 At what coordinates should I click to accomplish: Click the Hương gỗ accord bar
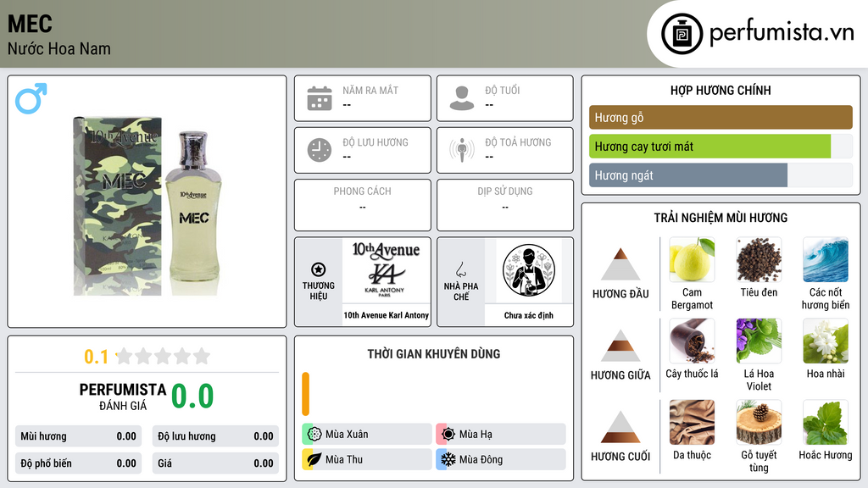coord(721,117)
